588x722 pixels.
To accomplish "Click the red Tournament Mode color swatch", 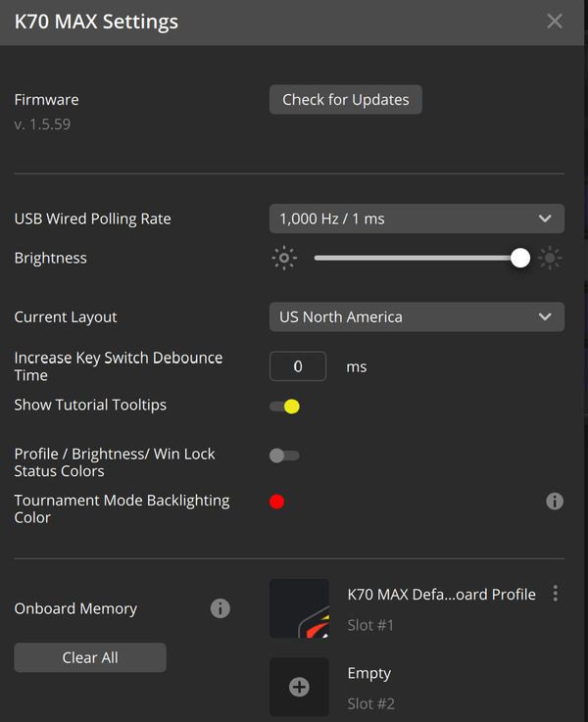I will 276,502.
